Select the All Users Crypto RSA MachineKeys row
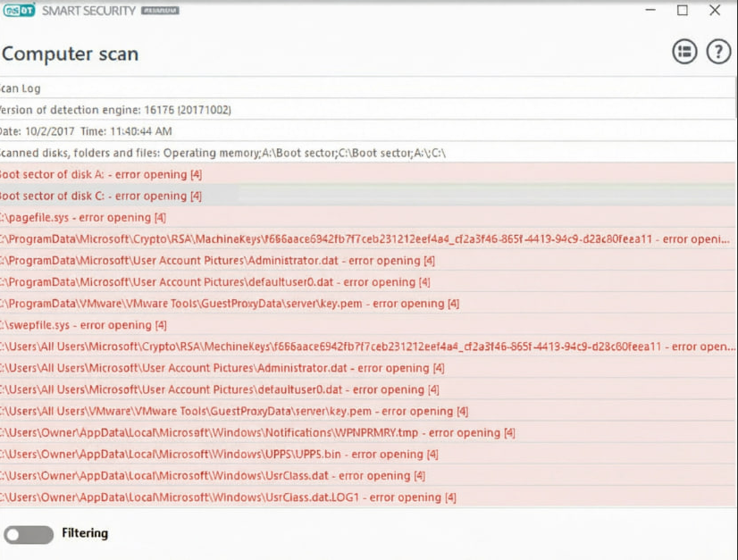The width and height of the screenshot is (738, 560). [367, 347]
